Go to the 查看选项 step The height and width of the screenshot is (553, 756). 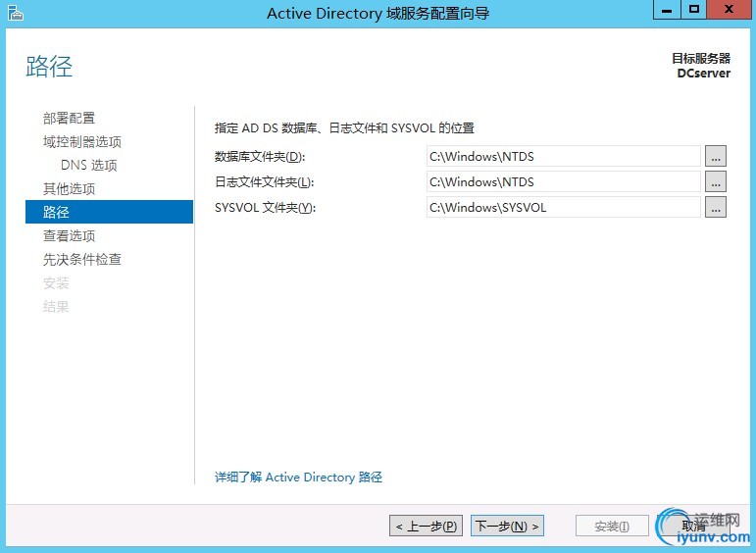pyautogui.click(x=69, y=235)
